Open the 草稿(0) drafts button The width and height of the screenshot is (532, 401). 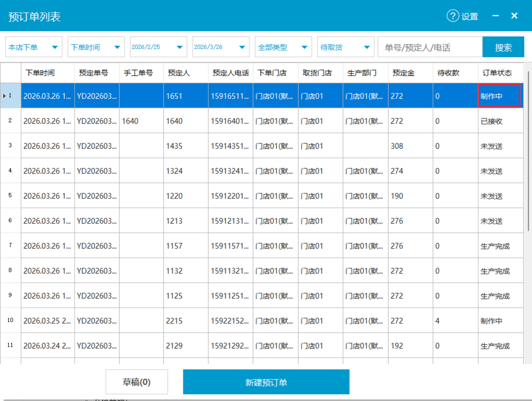[x=137, y=382]
